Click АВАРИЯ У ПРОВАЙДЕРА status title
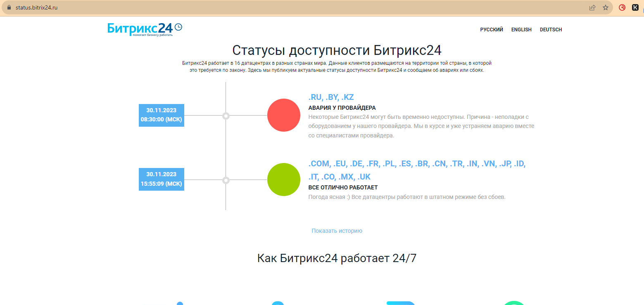The width and height of the screenshot is (644, 305). pyautogui.click(x=342, y=108)
